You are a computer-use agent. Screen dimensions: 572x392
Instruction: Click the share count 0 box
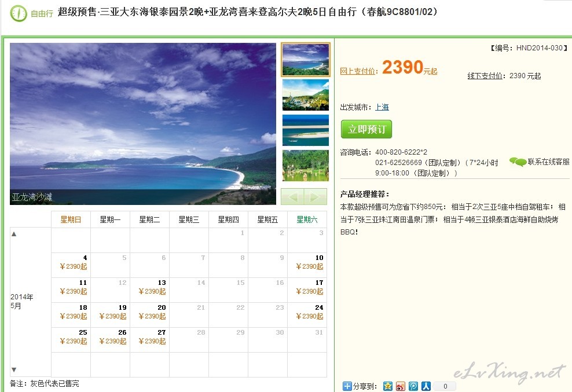pos(445,386)
